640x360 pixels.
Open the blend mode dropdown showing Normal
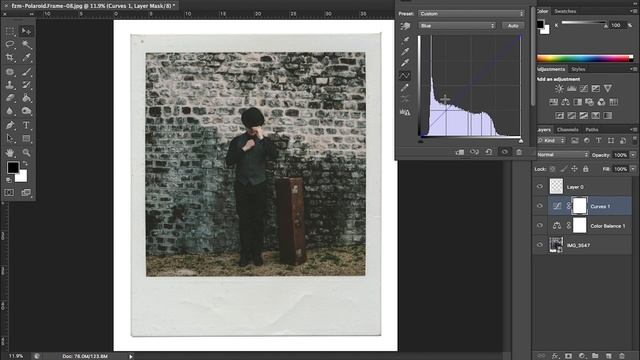click(562, 155)
